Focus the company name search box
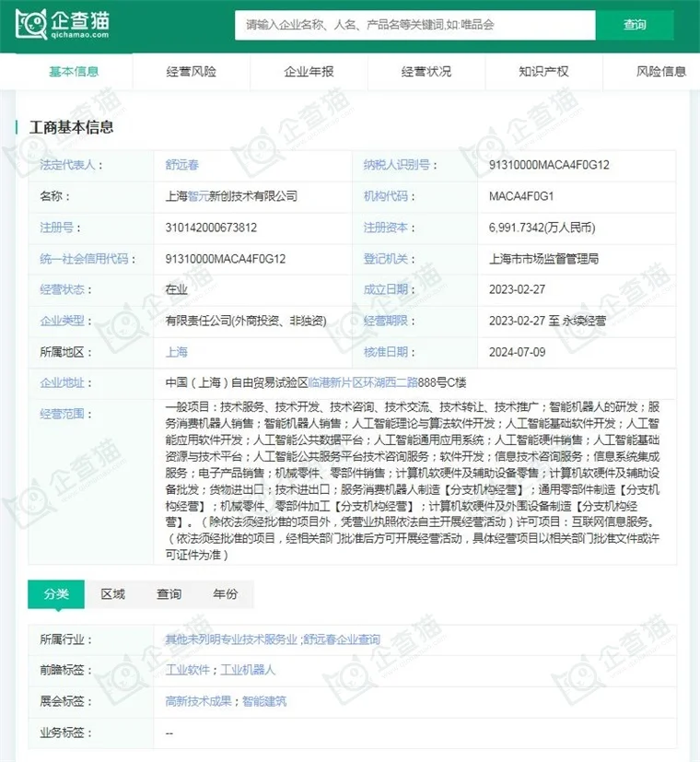The width and height of the screenshot is (700, 762). pyautogui.click(x=415, y=25)
